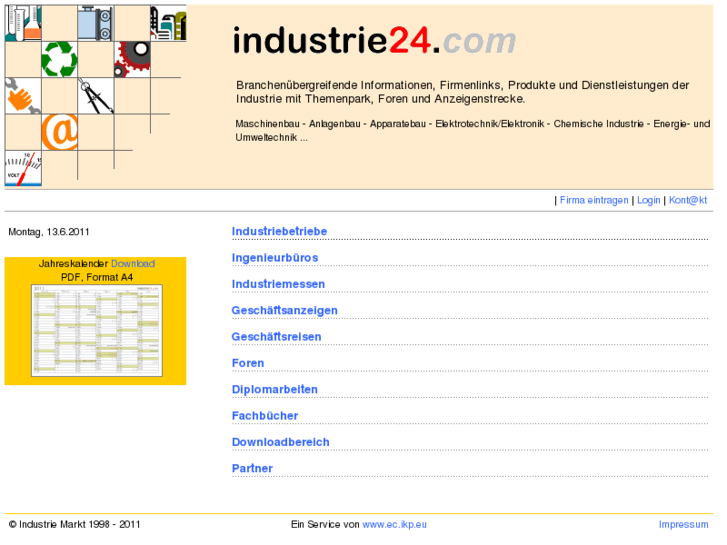The height and width of the screenshot is (545, 727).
Task: Click the orange hand with wrench icon
Action: click(x=23, y=96)
